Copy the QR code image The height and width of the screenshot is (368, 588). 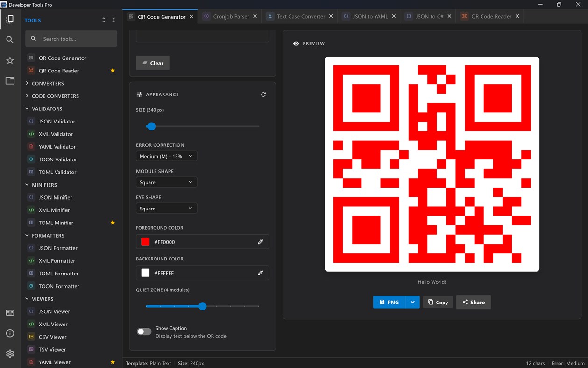tap(438, 302)
